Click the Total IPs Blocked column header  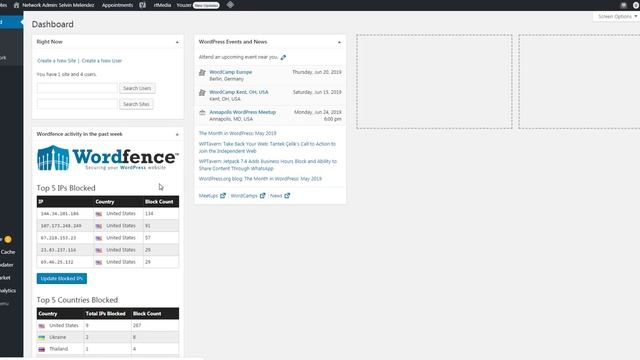coord(105,314)
